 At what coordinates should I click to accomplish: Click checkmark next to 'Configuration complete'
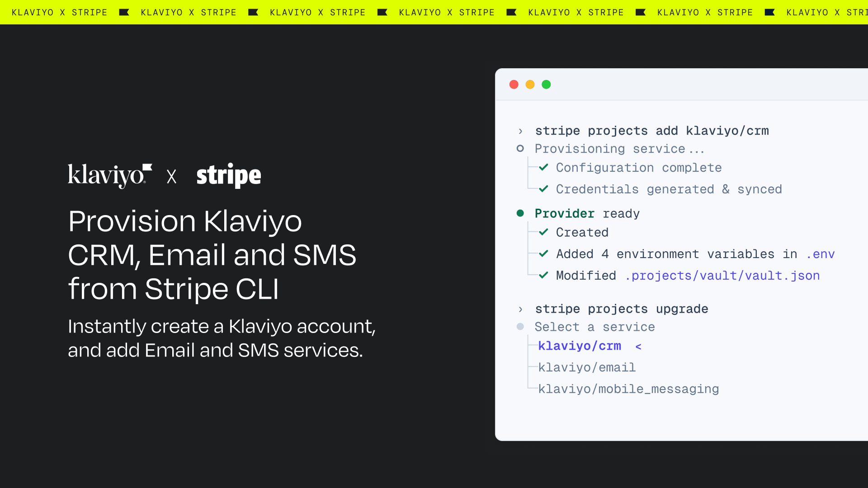coord(543,167)
